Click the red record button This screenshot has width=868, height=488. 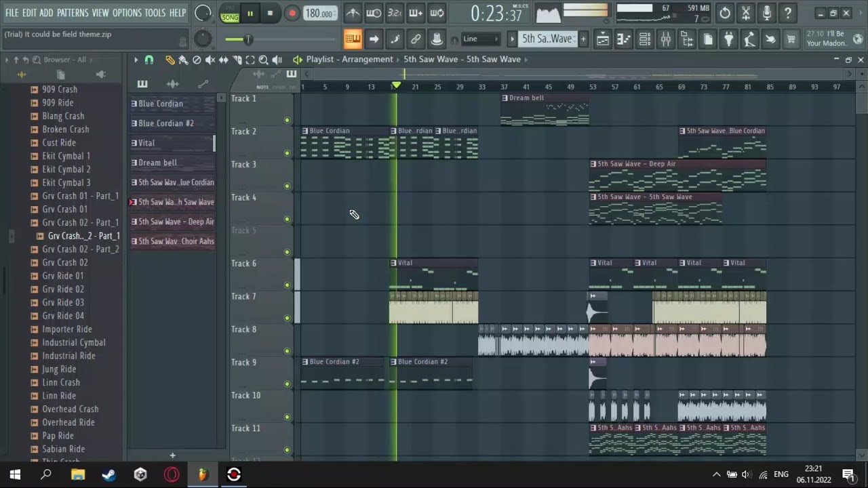point(292,13)
